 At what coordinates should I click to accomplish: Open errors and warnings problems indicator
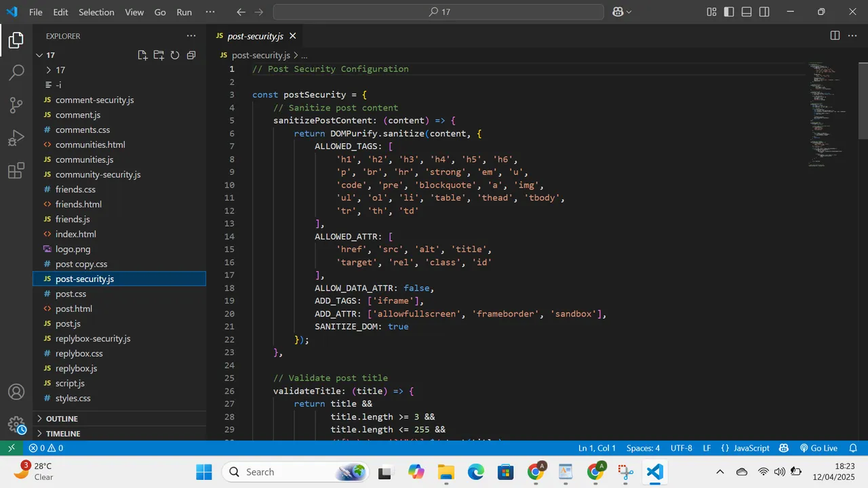point(45,448)
